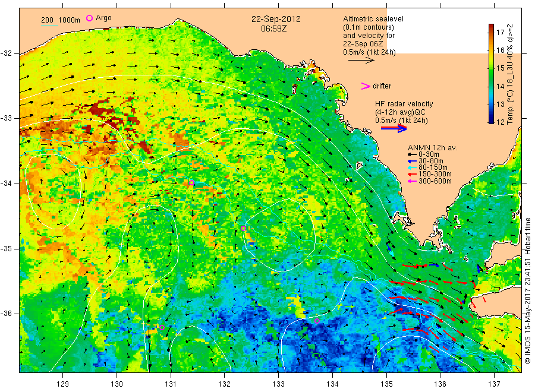Click the '200 1000m' isobath legend label
Screen dimensions: 535x392
pyautogui.click(x=61, y=20)
